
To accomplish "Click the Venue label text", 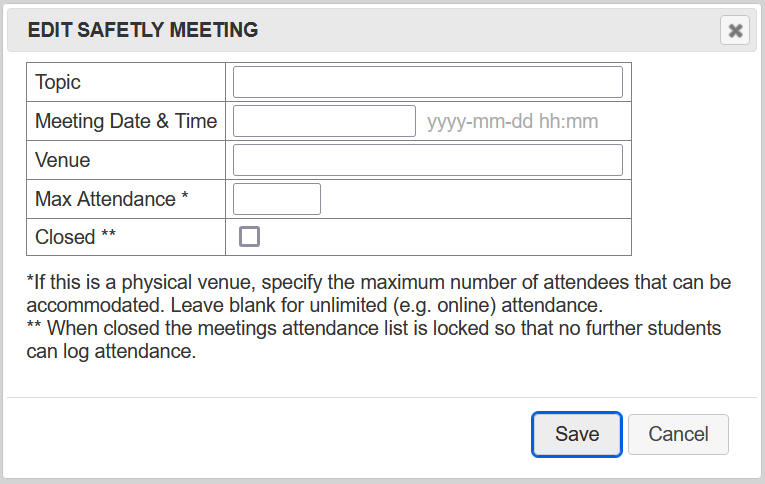I will tap(62, 160).
